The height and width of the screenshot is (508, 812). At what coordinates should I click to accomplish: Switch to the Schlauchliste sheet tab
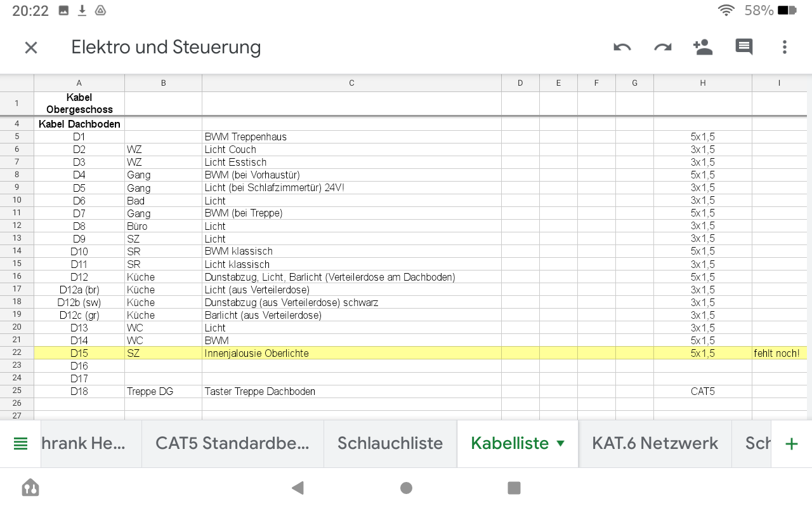(x=390, y=443)
